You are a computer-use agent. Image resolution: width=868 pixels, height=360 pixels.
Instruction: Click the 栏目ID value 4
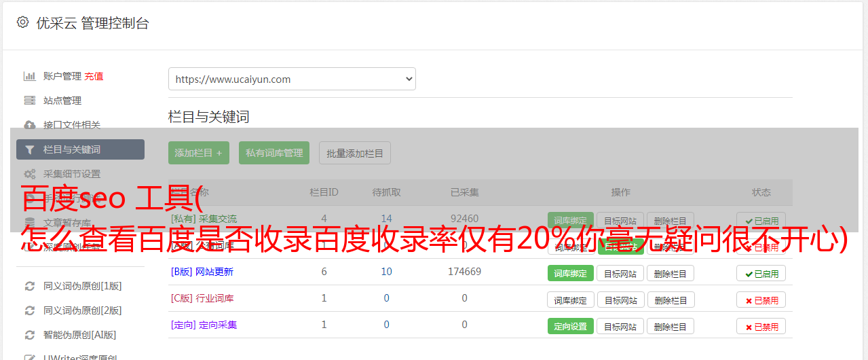pyautogui.click(x=324, y=219)
